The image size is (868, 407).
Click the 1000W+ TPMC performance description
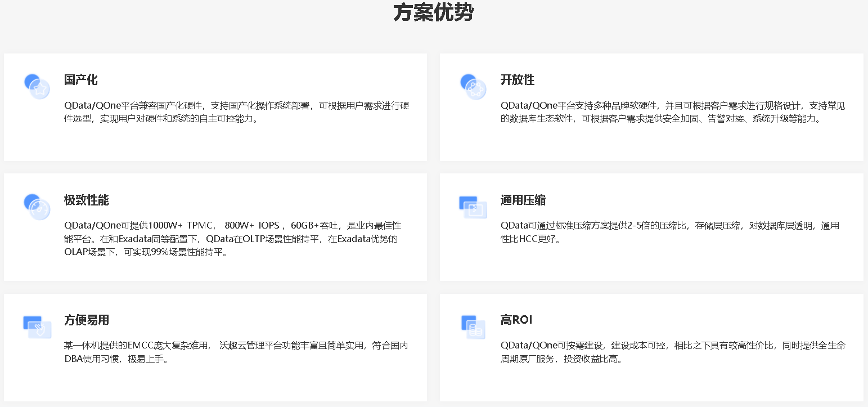pos(232,239)
